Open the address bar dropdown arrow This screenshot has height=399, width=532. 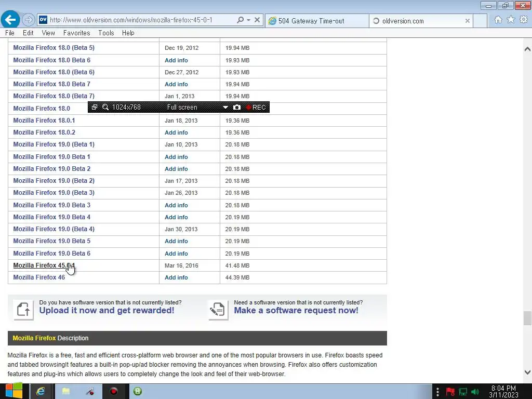coord(249,20)
